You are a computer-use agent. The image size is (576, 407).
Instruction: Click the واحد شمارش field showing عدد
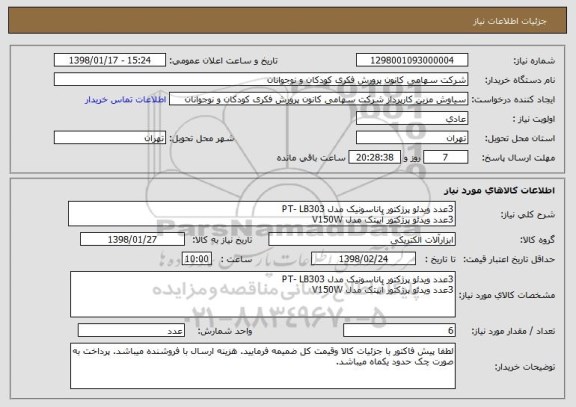click(131, 330)
